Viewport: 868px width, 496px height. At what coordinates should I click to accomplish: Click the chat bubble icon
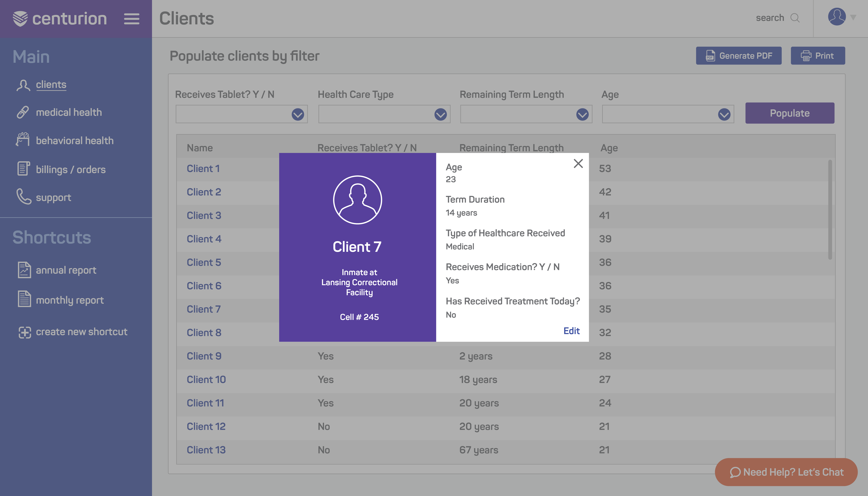[735, 473]
